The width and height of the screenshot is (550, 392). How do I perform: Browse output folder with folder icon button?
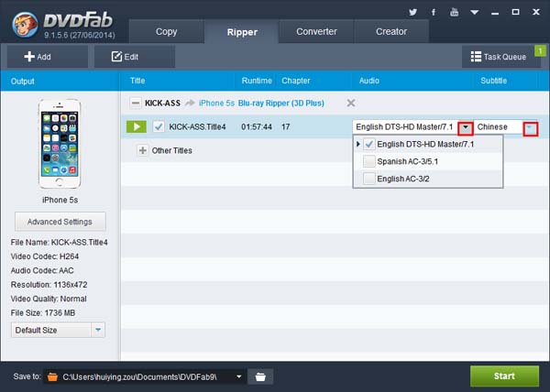coord(260,376)
